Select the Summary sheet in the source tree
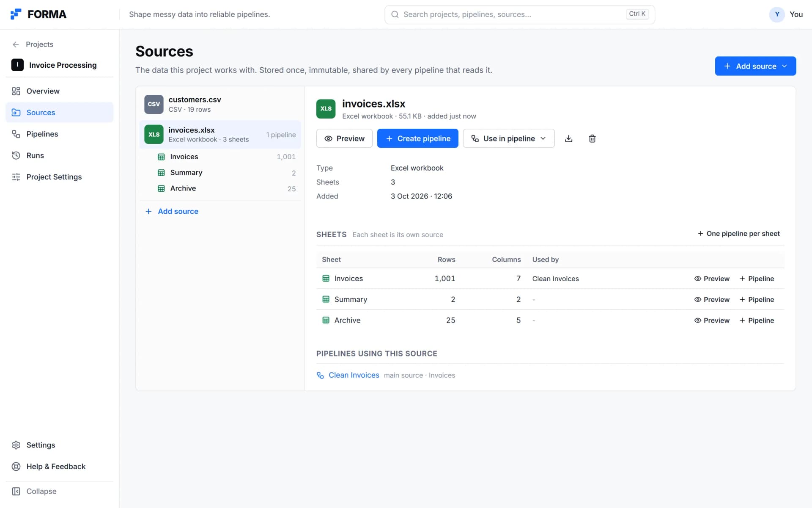This screenshot has width=812, height=508. pyautogui.click(x=226, y=173)
